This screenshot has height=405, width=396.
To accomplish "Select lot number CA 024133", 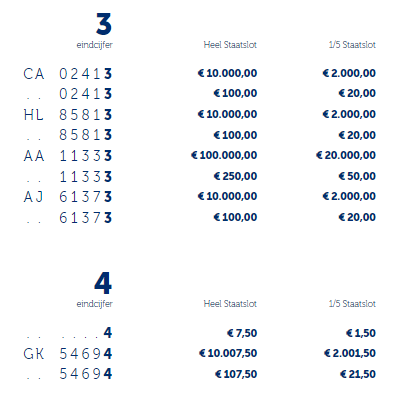I will (68, 74).
